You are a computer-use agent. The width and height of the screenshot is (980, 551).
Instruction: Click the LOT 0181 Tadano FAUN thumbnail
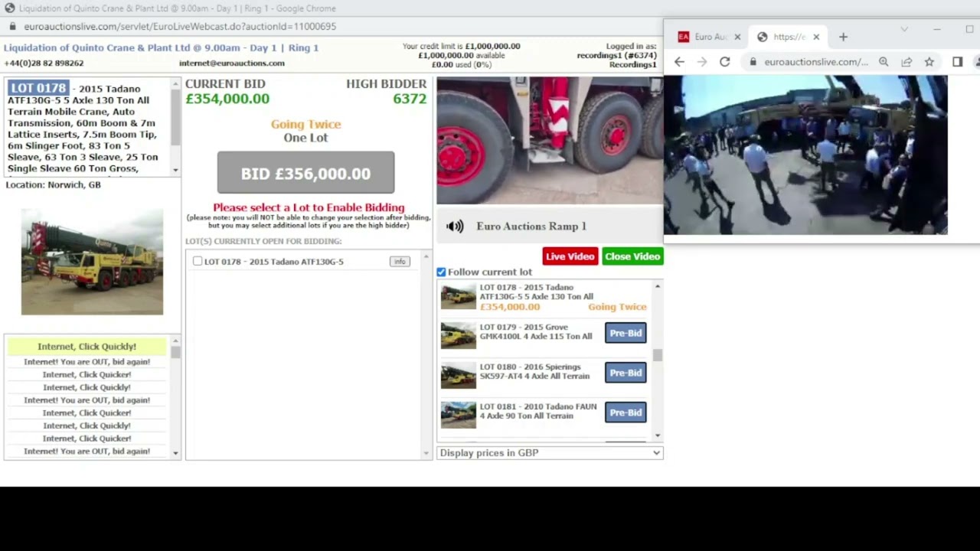[458, 416]
